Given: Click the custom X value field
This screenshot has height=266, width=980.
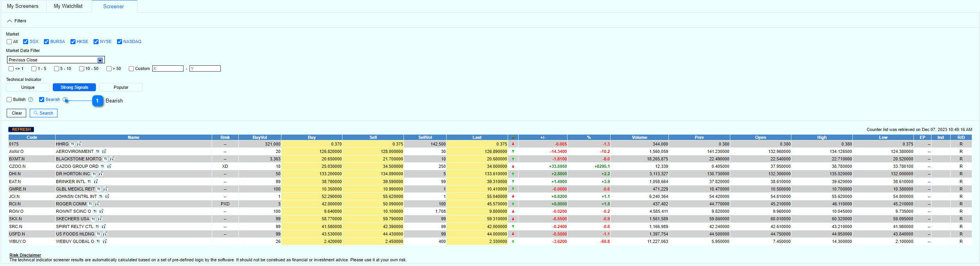Looking at the screenshot, I should (168, 68).
